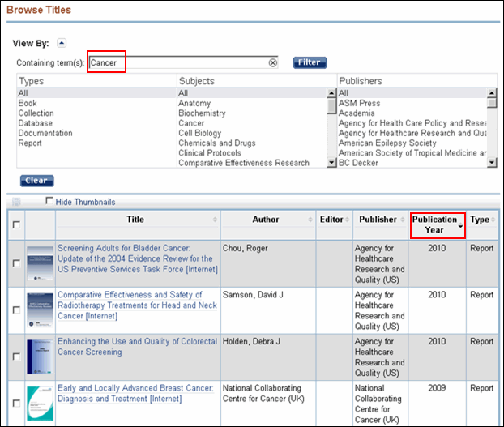The height and width of the screenshot is (427, 504).
Task: Toggle the select-all checkbox in table header
Action: click(16, 224)
